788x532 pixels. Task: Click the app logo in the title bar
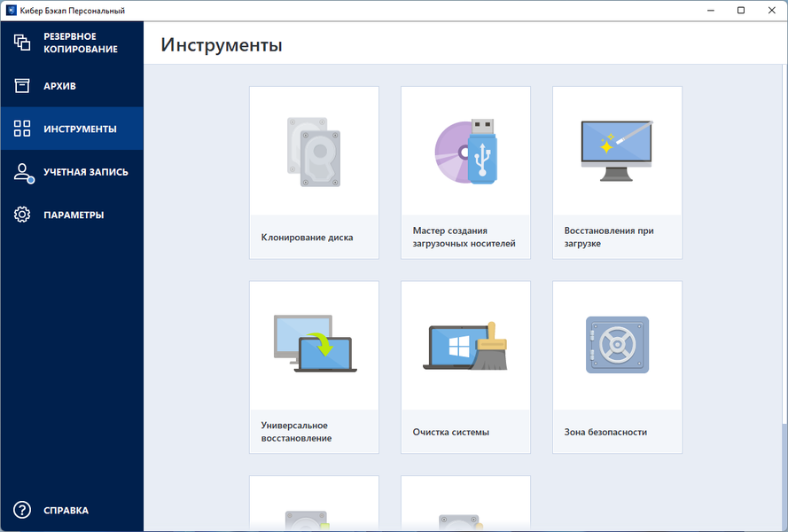(11, 10)
